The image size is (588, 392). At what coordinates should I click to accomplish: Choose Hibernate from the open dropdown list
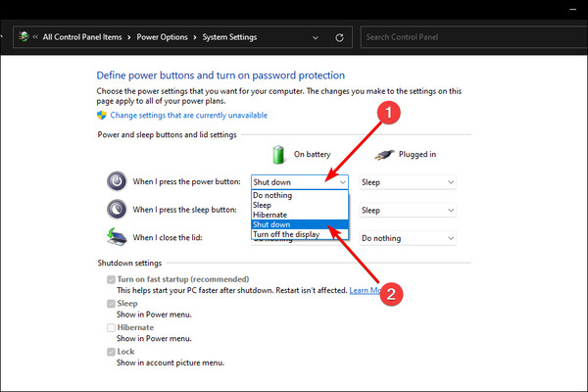click(x=300, y=215)
